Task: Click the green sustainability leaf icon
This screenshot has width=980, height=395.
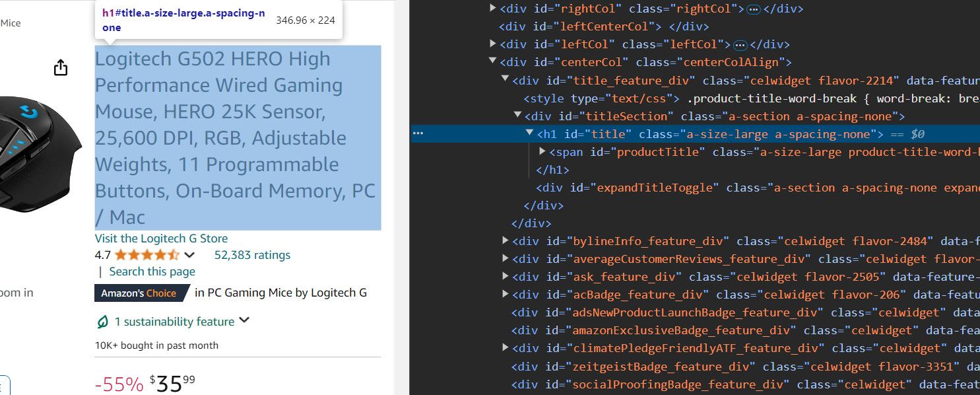Action: point(102,322)
